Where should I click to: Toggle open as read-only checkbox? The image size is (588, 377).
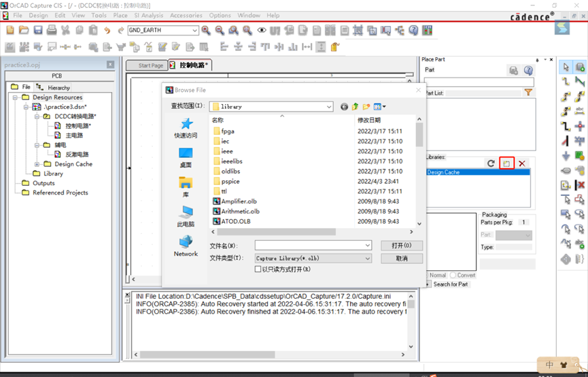[258, 269]
